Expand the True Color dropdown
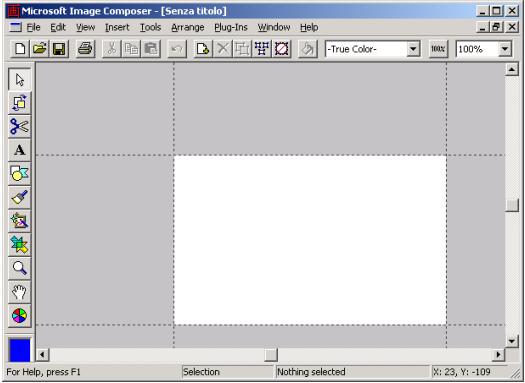The height and width of the screenshot is (383, 525). (x=413, y=49)
